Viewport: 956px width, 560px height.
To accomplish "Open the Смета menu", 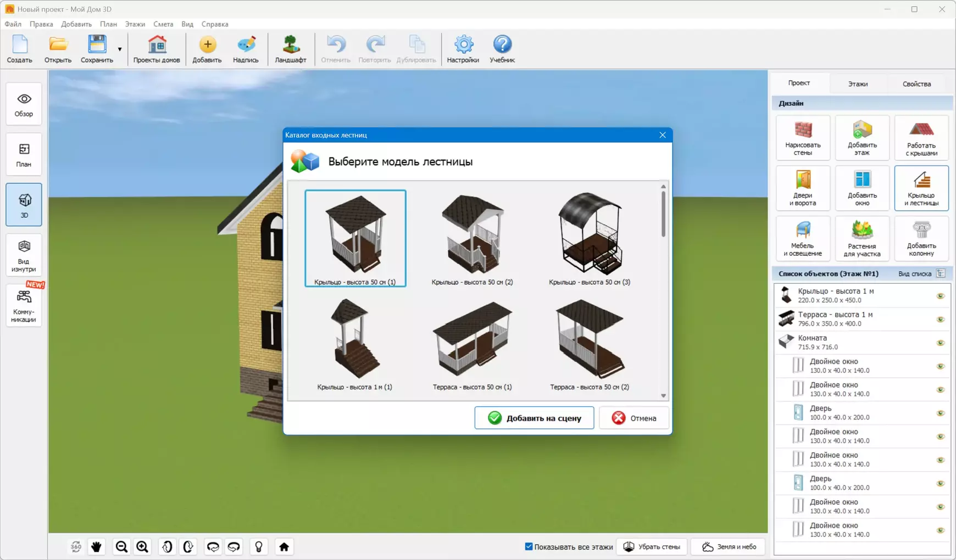I will coord(163,24).
